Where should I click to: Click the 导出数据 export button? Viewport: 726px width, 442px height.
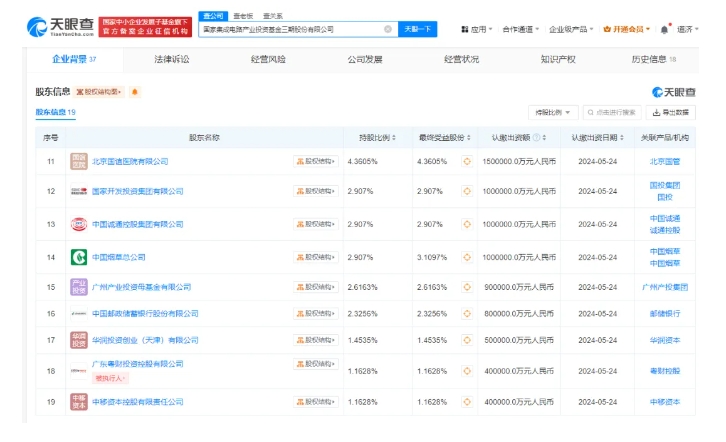pyautogui.click(x=671, y=112)
